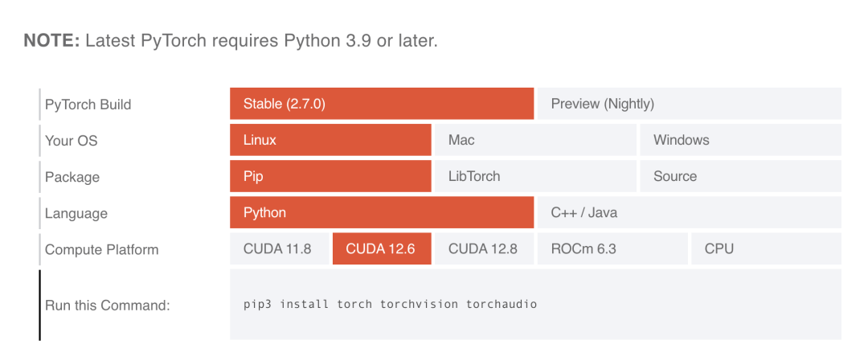Choose Python as the language
Image resolution: width=868 pixels, height=361 pixels.
coord(381,213)
